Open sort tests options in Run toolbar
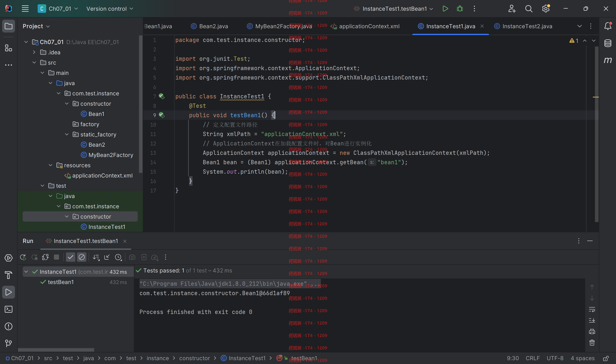 tap(96, 257)
